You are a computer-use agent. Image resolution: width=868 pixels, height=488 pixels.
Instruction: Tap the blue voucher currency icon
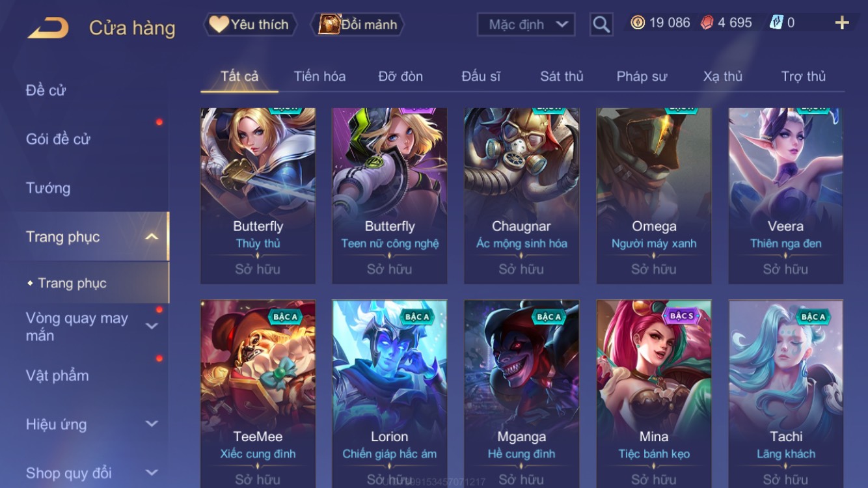pyautogui.click(x=776, y=23)
